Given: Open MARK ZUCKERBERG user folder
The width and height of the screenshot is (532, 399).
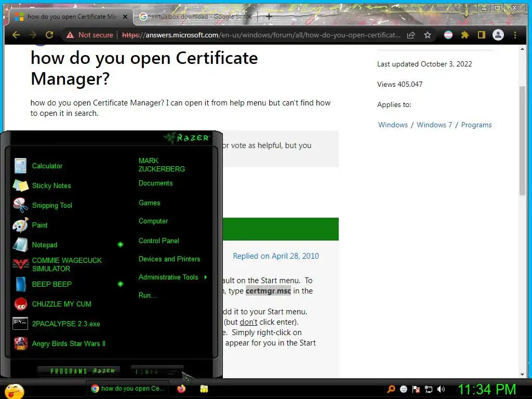Looking at the screenshot, I should [162, 165].
